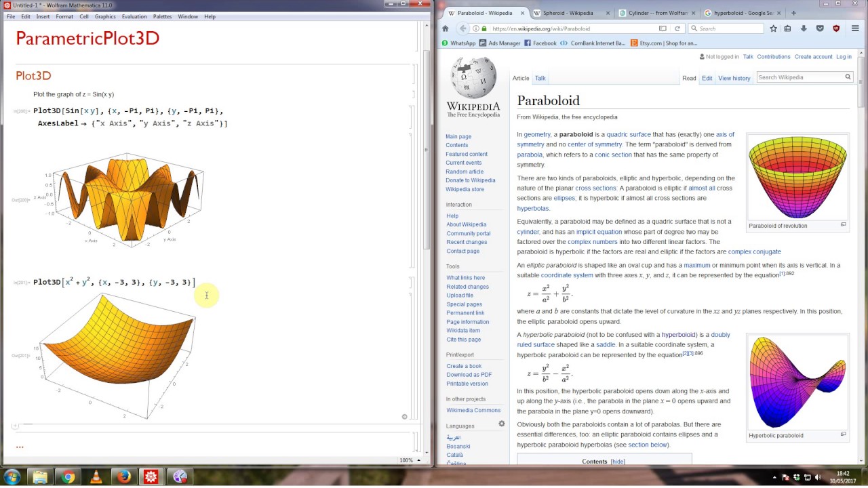Switch to the Edit tab on Wikipedia
This screenshot has height=488, width=868.
(x=707, y=78)
